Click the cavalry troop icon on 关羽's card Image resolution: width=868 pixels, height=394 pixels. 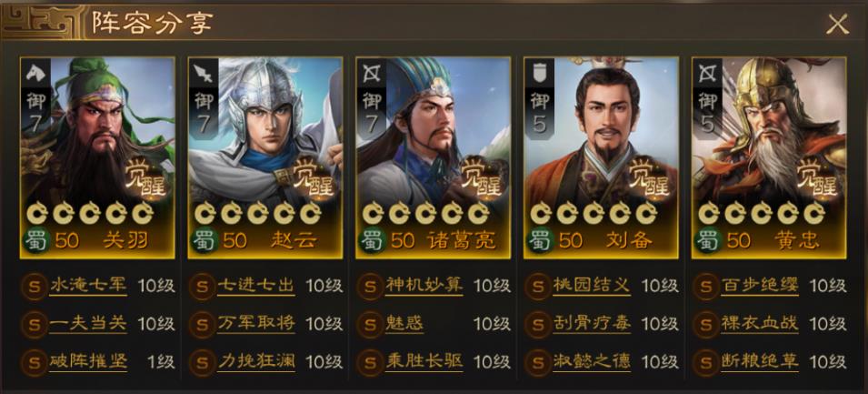[35, 72]
